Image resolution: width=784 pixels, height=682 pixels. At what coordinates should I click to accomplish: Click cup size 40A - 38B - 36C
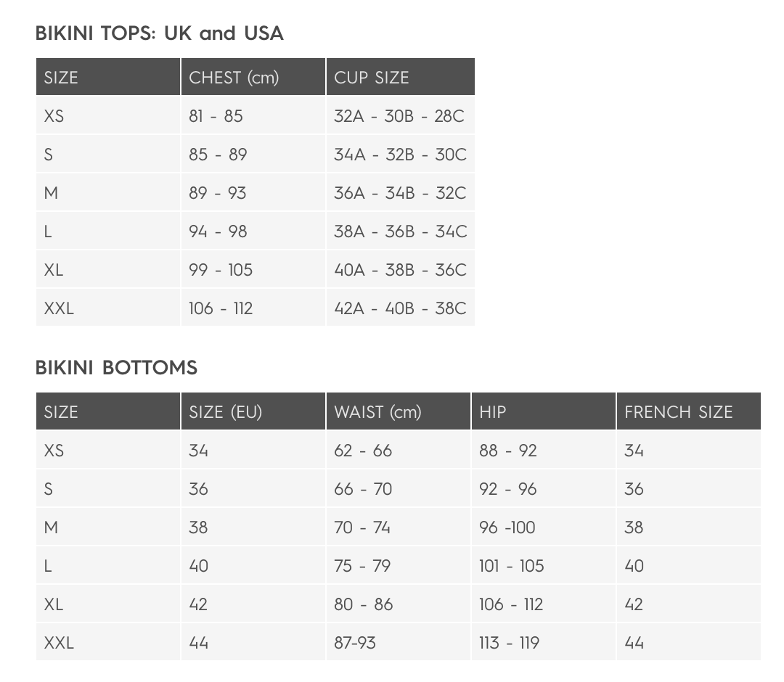[400, 270]
